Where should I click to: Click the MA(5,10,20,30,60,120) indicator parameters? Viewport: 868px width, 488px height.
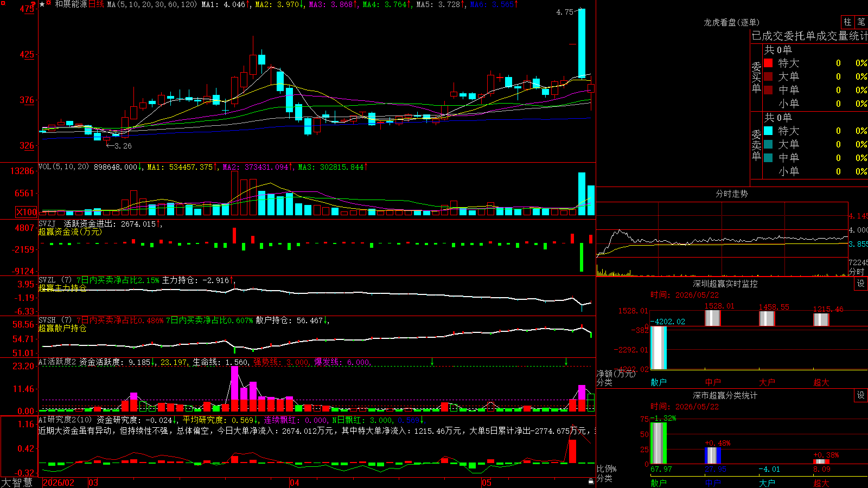tap(152, 4)
